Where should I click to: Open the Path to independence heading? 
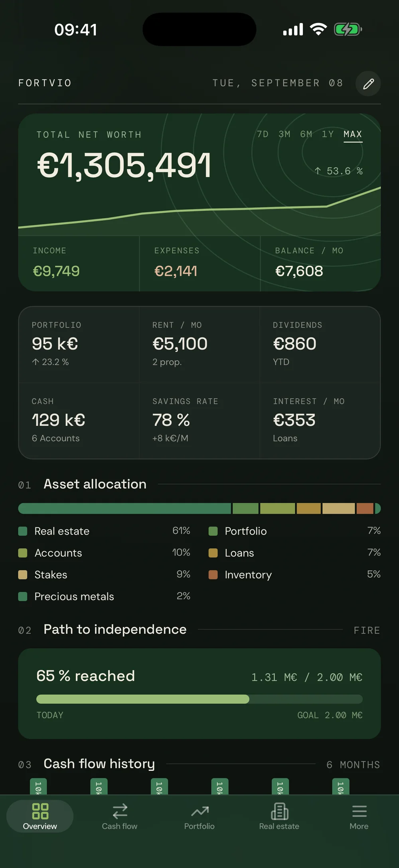click(x=115, y=630)
